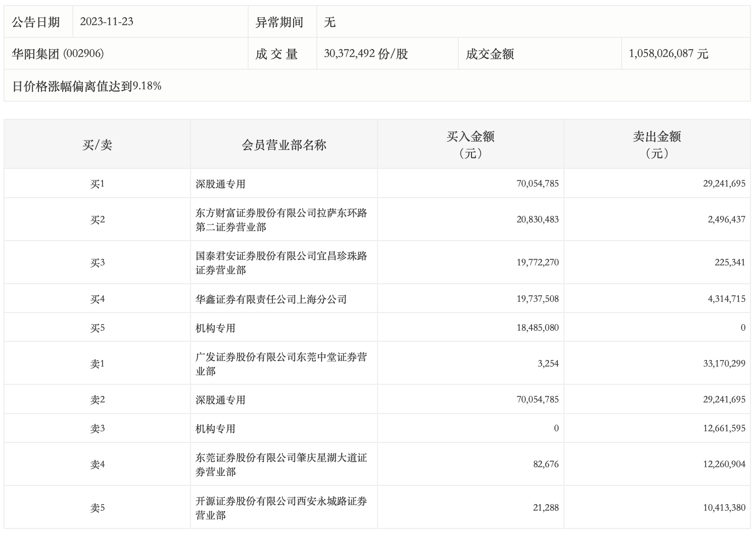Open 国泰君安证券宜昌珍珠路证券营业部 entry
Image resolution: width=756 pixels, height=536 pixels.
[x=281, y=263]
